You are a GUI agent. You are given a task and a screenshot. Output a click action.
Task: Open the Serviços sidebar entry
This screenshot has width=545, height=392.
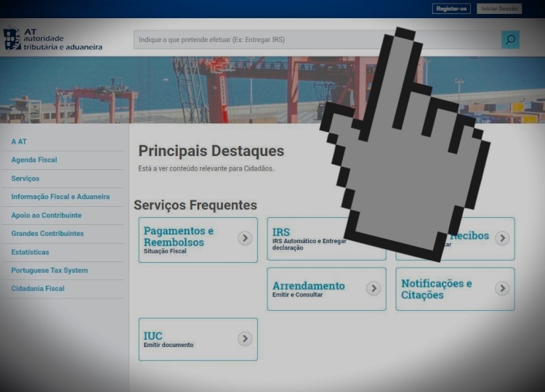pos(25,179)
